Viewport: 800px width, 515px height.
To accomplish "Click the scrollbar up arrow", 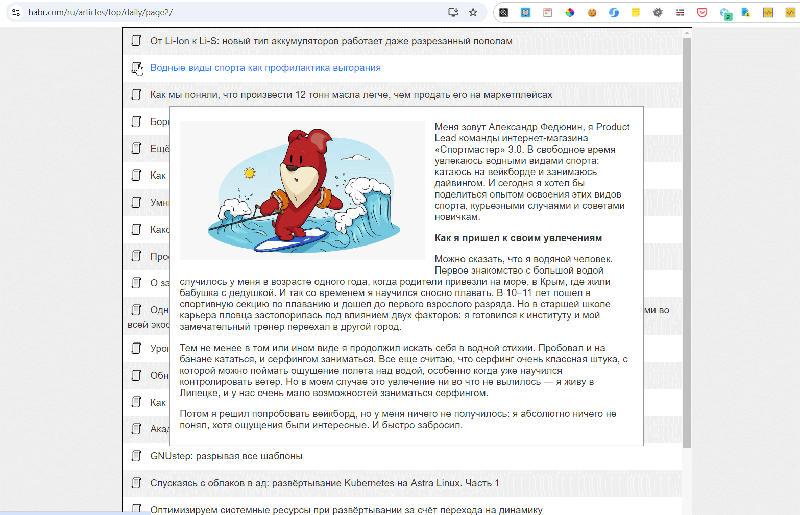I will [687, 33].
